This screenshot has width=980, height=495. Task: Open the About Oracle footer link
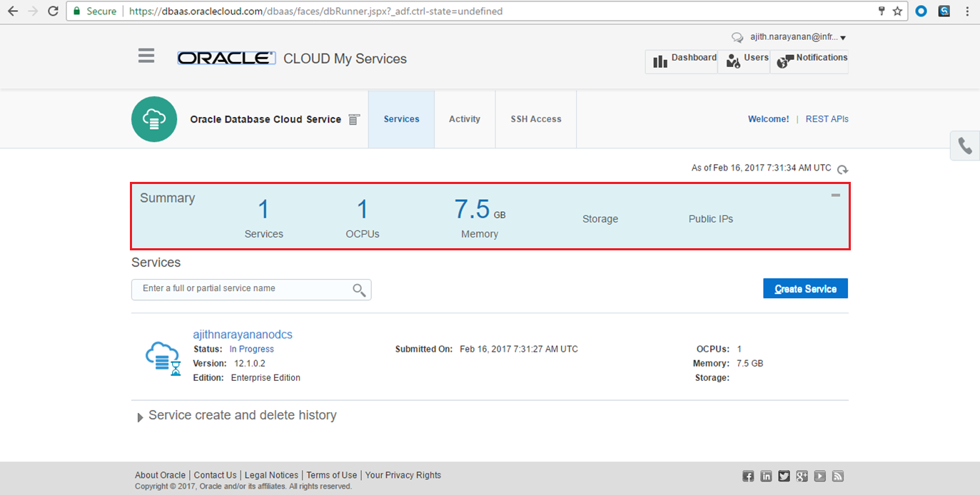click(x=160, y=475)
